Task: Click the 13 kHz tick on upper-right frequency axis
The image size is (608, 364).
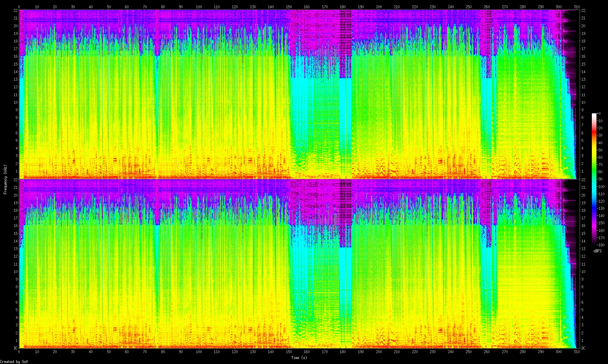Action: [583, 79]
